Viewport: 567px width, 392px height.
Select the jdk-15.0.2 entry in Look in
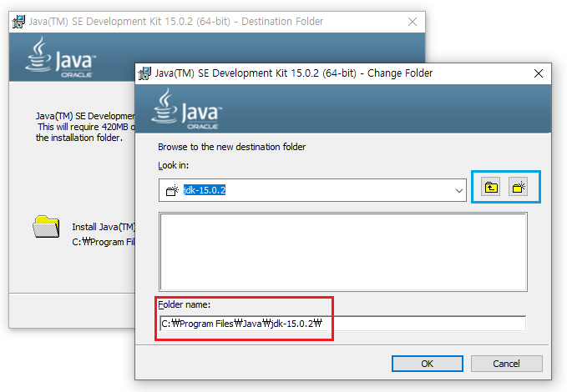click(x=205, y=190)
